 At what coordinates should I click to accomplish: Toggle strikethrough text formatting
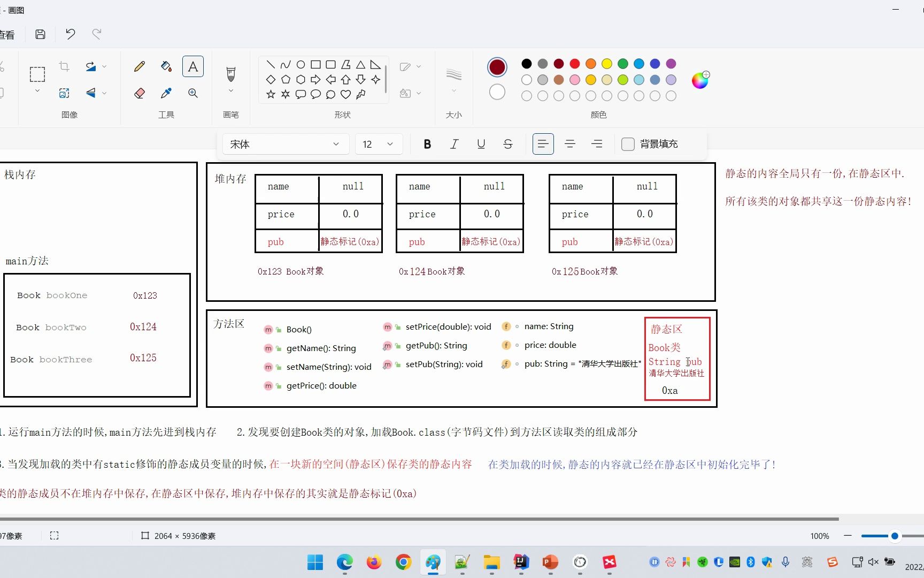pos(508,144)
